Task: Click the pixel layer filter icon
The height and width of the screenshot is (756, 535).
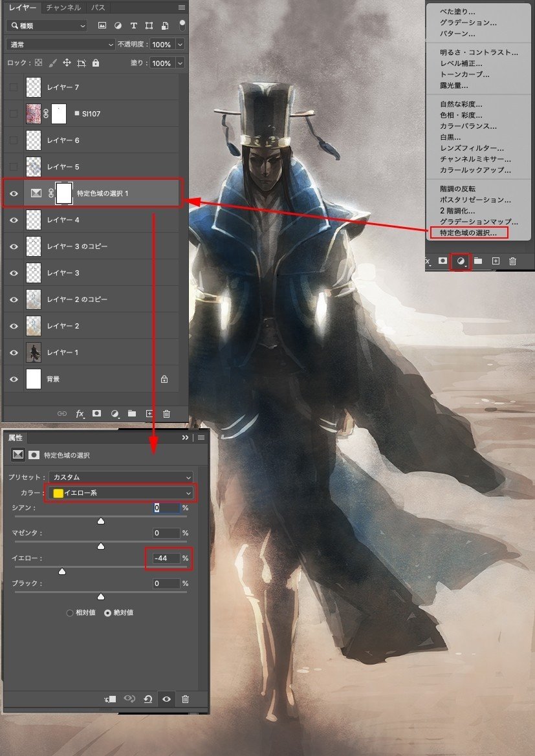Action: 102,26
